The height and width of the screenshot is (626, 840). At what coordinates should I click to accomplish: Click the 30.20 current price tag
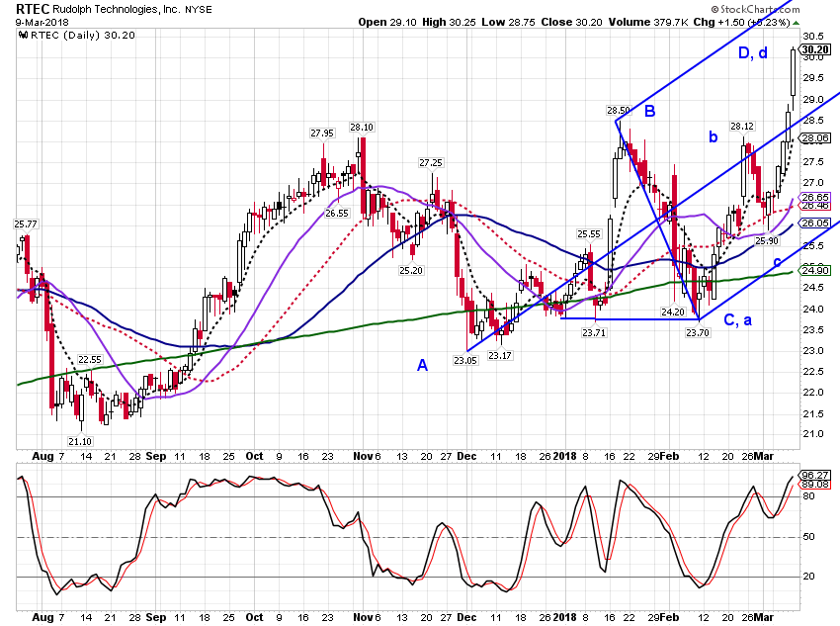(815, 49)
